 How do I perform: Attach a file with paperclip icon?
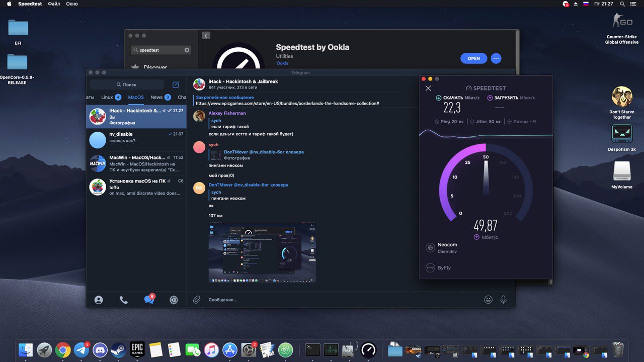(197, 300)
